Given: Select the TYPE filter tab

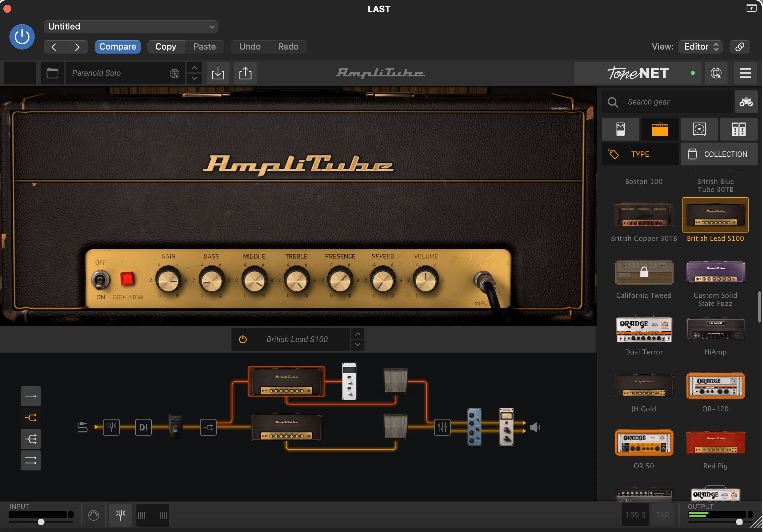Looking at the screenshot, I should click(640, 154).
